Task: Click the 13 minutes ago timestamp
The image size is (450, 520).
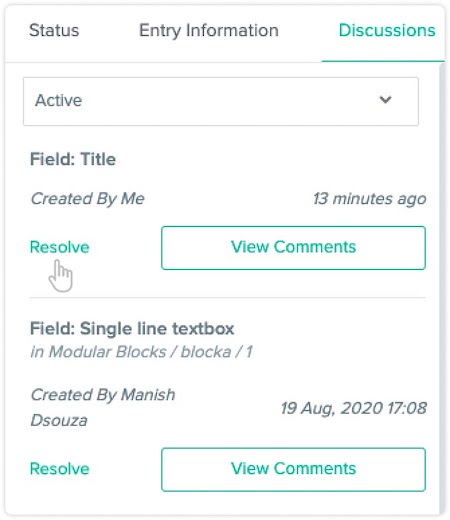Action: click(369, 199)
